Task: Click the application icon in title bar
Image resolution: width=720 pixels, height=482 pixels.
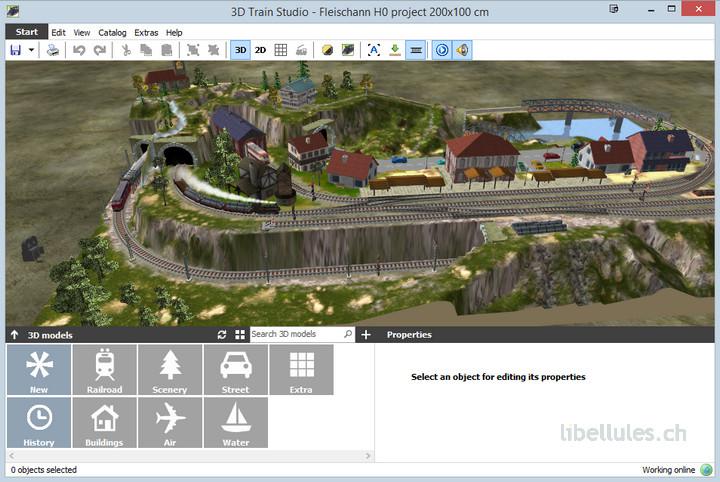Action: (x=13, y=11)
